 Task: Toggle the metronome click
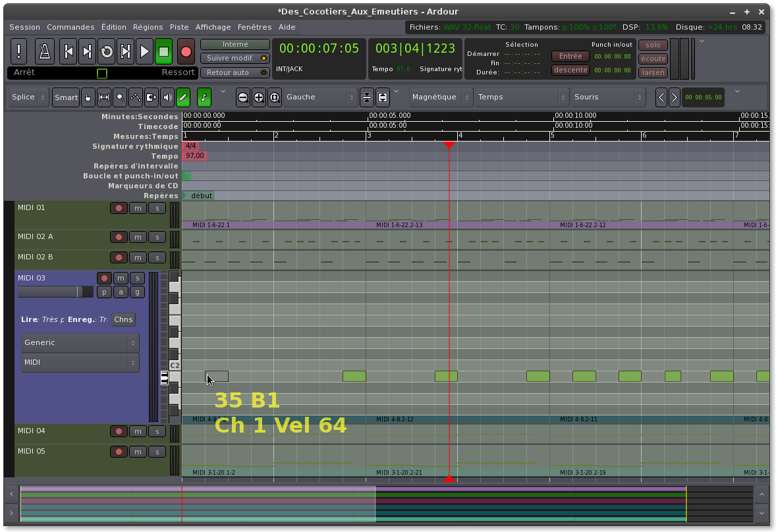pyautogui.click(x=44, y=51)
